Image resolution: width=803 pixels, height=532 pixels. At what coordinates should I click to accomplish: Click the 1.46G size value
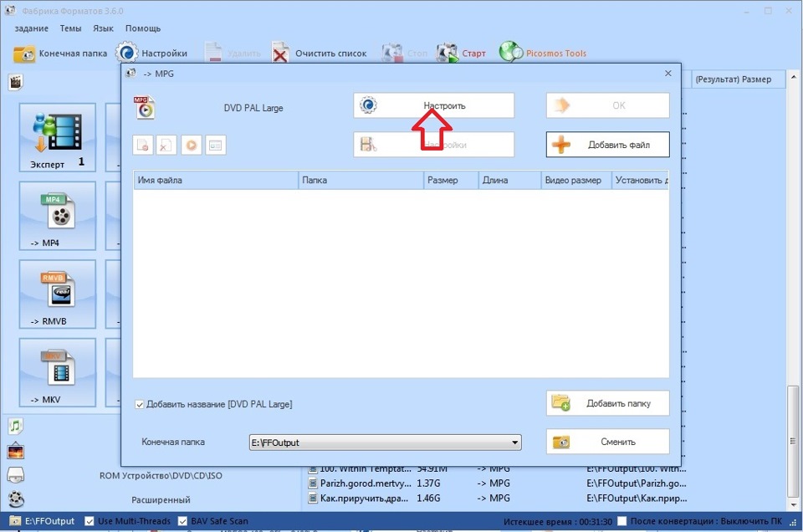428,499
